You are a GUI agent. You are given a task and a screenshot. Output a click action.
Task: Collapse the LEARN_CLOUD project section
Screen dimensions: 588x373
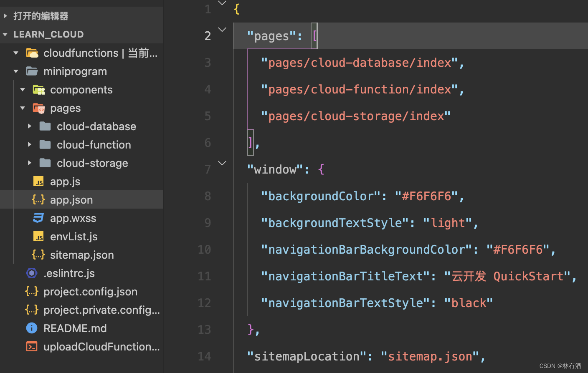pos(5,34)
